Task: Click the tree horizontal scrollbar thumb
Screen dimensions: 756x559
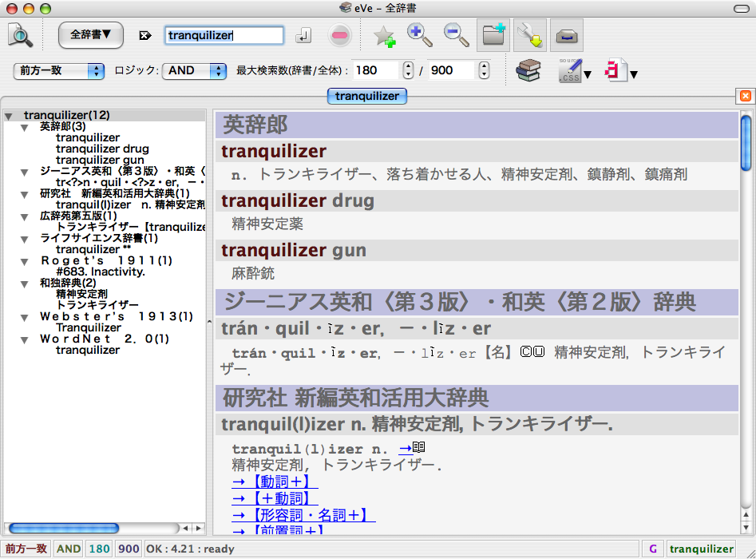Action: [64, 529]
